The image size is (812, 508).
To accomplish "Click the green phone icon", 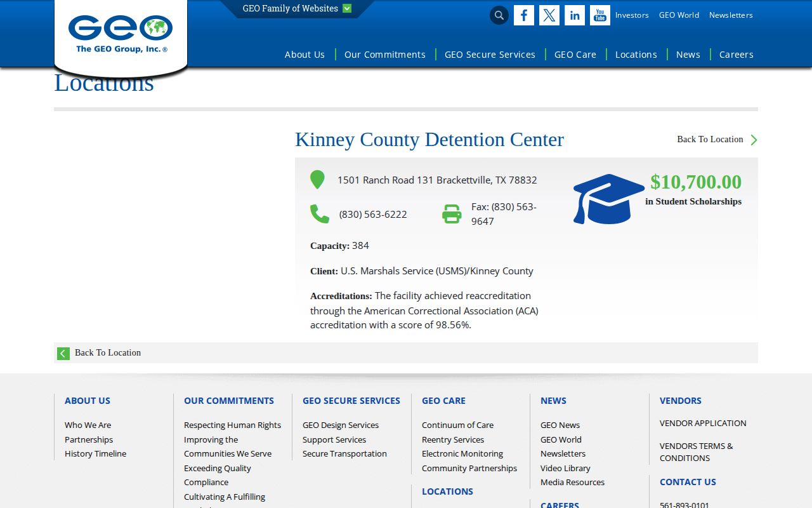I will [320, 214].
